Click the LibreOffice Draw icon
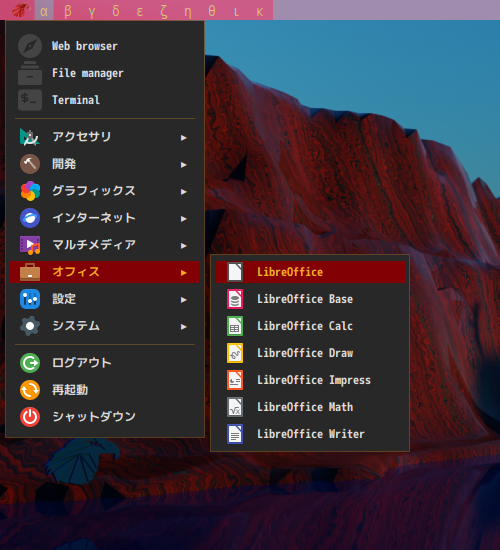The width and height of the screenshot is (500, 550). pos(235,353)
